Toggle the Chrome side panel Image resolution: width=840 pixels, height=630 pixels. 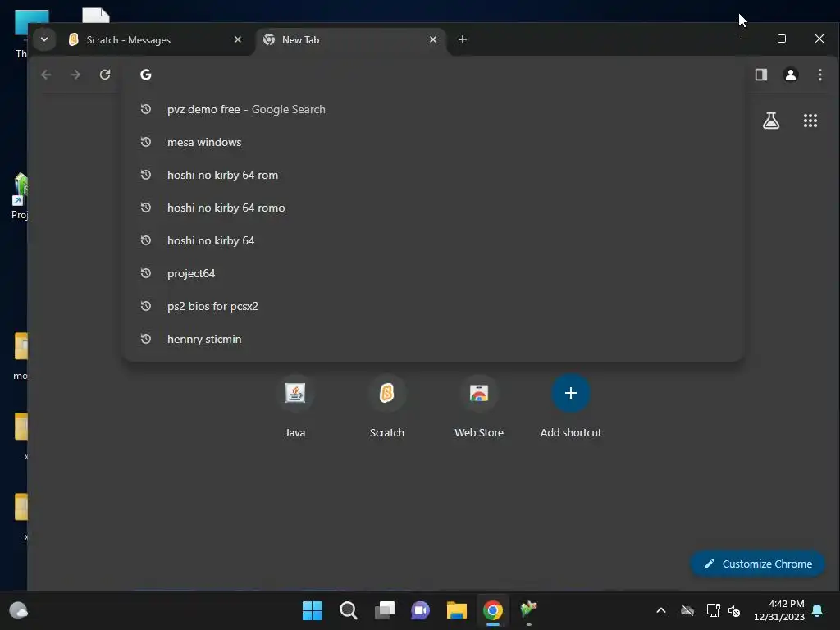pyautogui.click(x=761, y=75)
